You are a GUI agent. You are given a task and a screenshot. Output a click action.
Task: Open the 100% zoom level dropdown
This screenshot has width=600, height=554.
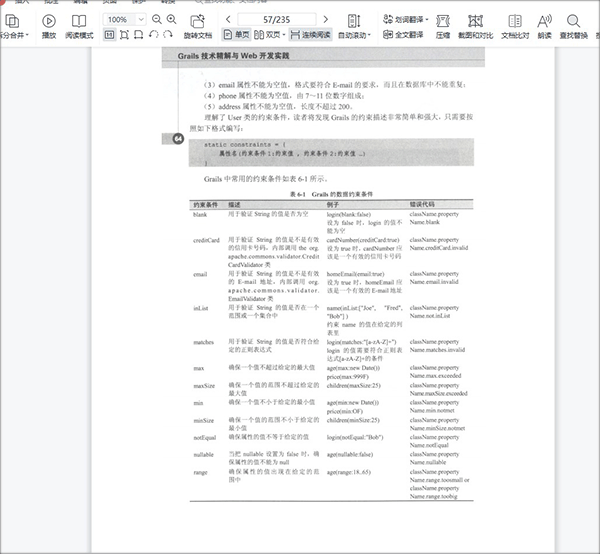click(x=141, y=19)
